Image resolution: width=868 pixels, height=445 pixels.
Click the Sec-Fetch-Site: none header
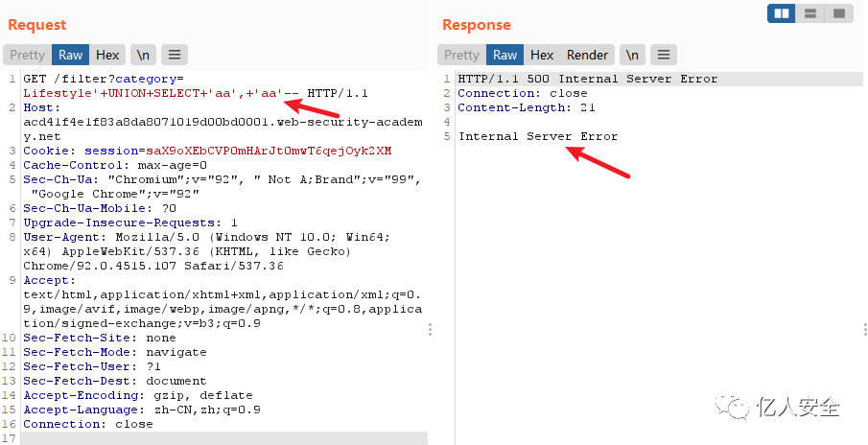click(x=100, y=338)
